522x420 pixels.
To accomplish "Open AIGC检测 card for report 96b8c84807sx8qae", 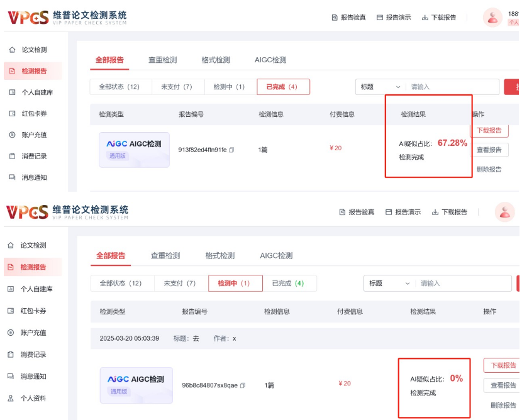I will tap(136, 385).
